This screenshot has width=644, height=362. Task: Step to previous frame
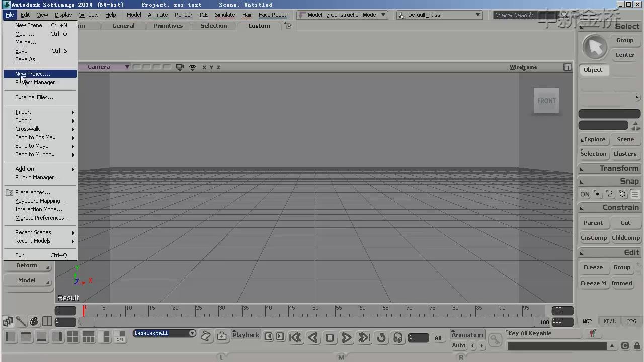[x=269, y=336]
